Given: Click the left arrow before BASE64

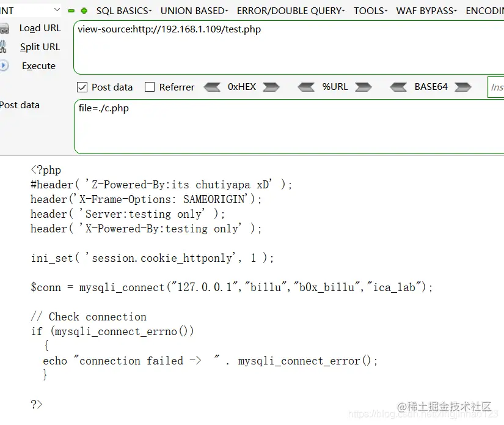Looking at the screenshot, I should point(398,87).
